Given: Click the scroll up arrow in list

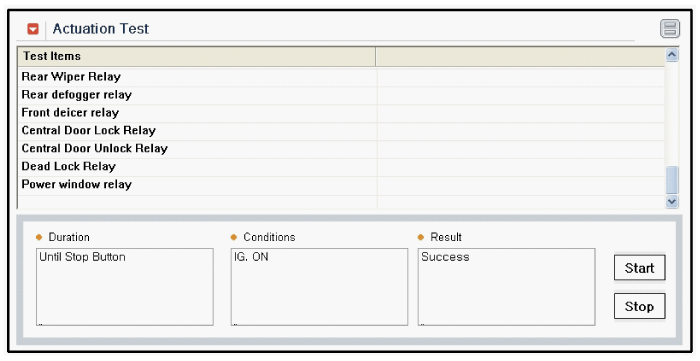Looking at the screenshot, I should tap(672, 55).
